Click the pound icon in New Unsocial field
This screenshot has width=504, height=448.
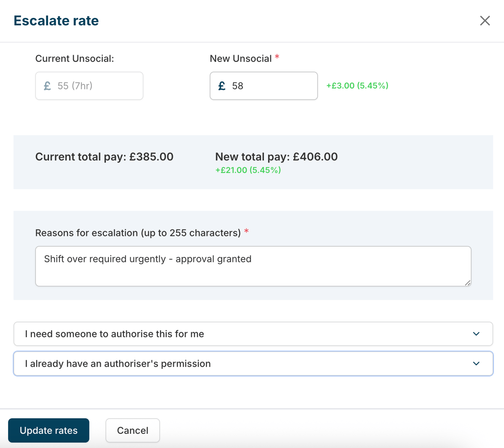click(x=222, y=86)
